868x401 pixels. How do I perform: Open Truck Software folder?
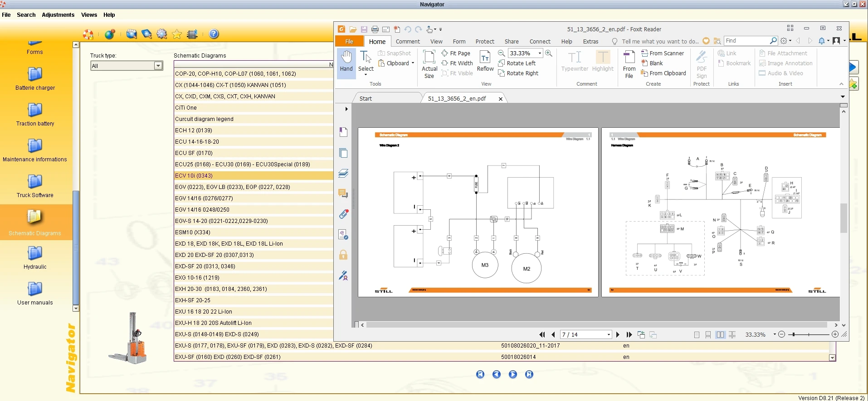[35, 186]
